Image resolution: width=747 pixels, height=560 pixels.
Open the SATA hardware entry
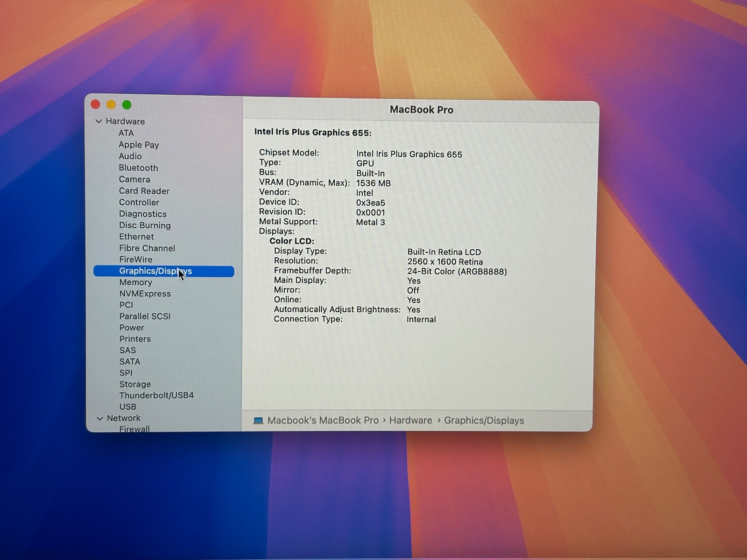coord(130,362)
